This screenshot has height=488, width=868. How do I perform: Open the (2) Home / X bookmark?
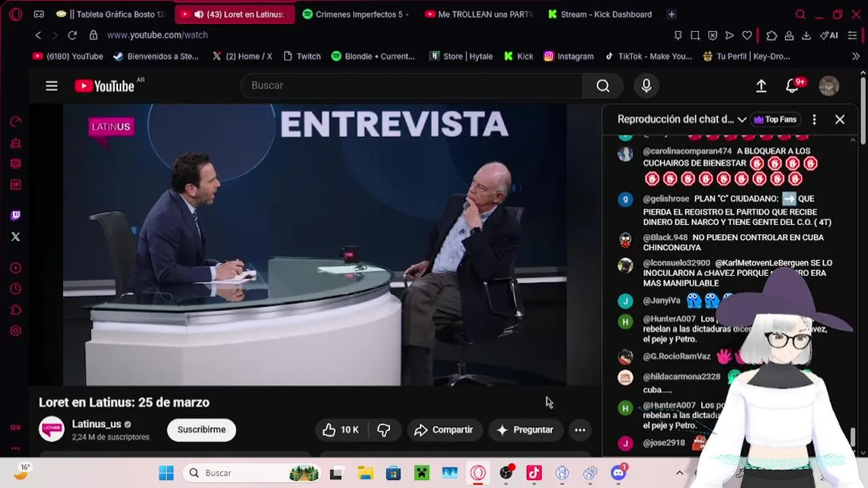[242, 56]
